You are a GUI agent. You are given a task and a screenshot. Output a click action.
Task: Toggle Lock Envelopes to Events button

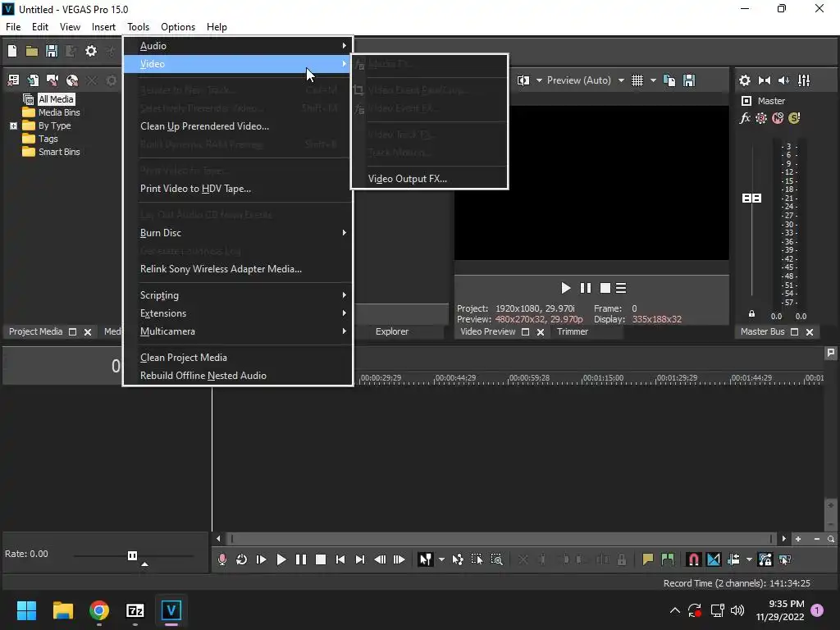pyautogui.click(x=765, y=559)
